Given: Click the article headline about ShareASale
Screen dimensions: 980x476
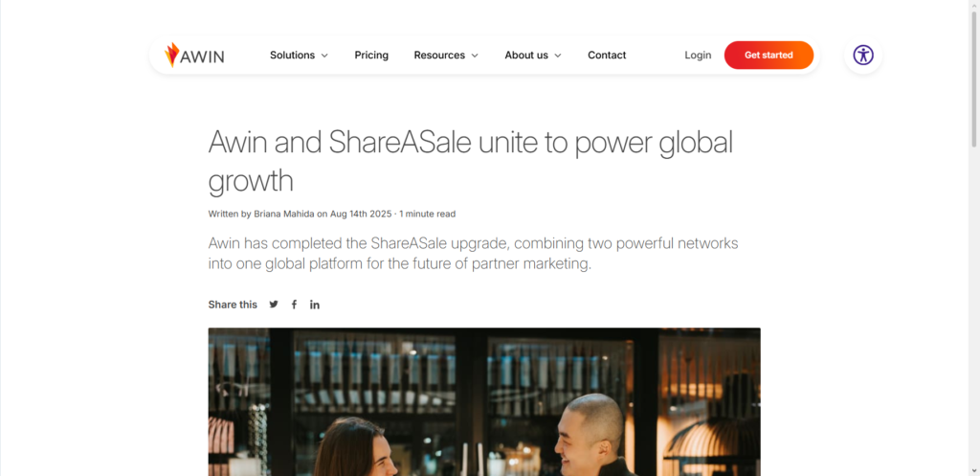Looking at the screenshot, I should point(471,161).
